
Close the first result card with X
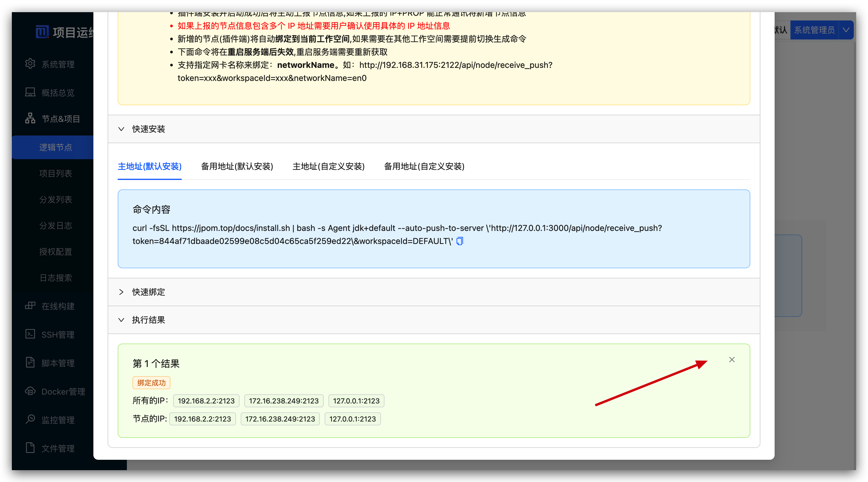coord(732,360)
